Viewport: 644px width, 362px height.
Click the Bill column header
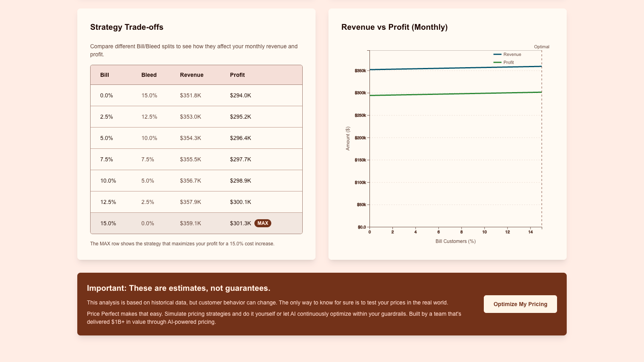tap(105, 75)
